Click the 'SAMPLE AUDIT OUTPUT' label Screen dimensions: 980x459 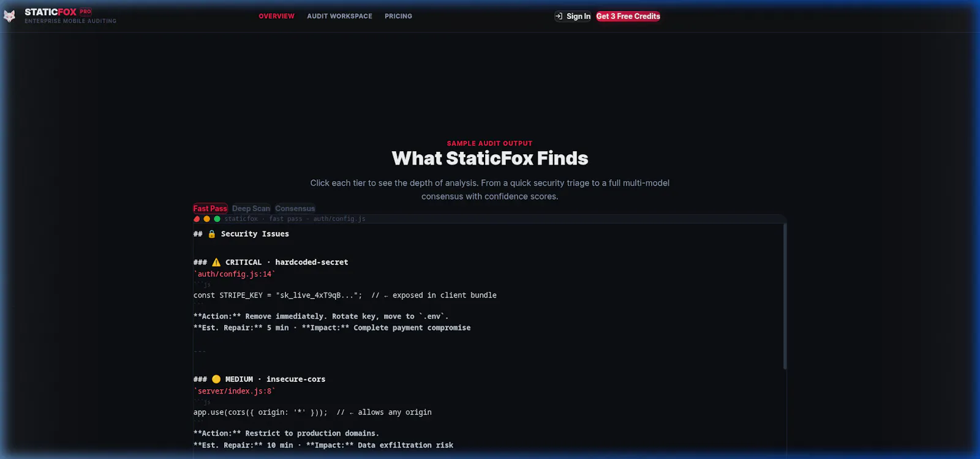point(490,143)
